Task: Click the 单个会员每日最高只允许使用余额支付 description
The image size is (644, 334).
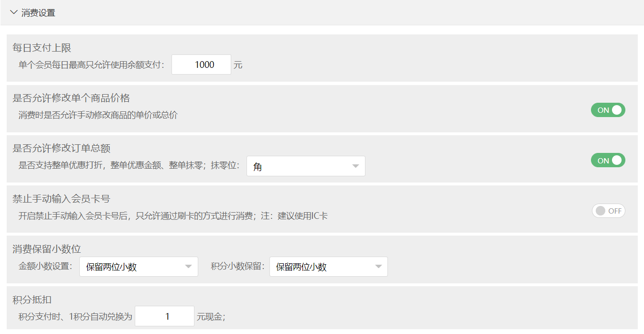Action: click(x=91, y=65)
